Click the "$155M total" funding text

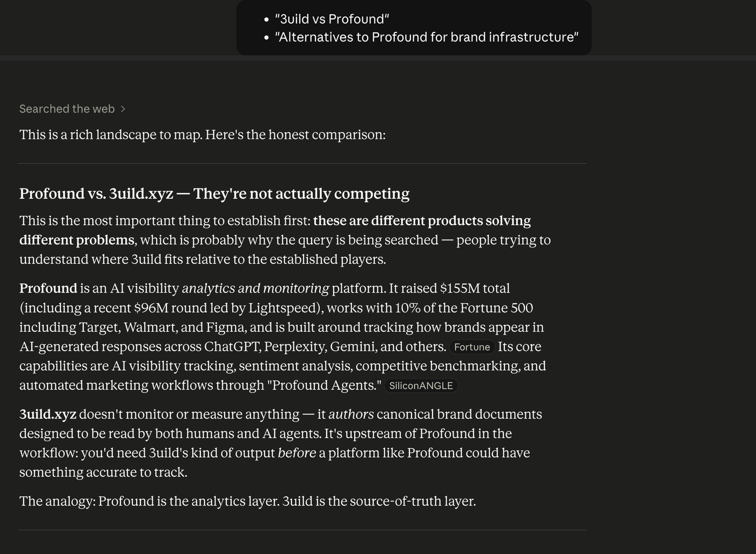coord(475,288)
